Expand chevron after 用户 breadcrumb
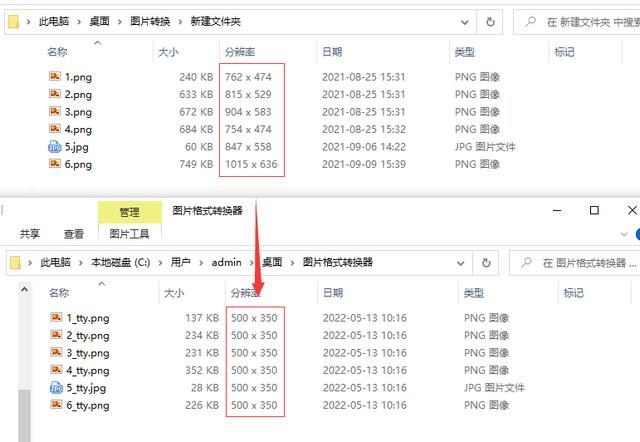The width and height of the screenshot is (640, 442). pos(201,262)
